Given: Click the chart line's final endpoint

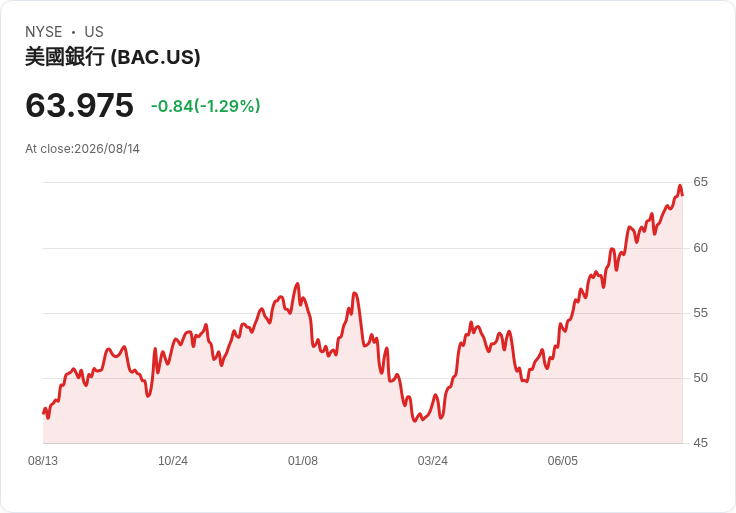Looking at the screenshot, I should tap(682, 194).
